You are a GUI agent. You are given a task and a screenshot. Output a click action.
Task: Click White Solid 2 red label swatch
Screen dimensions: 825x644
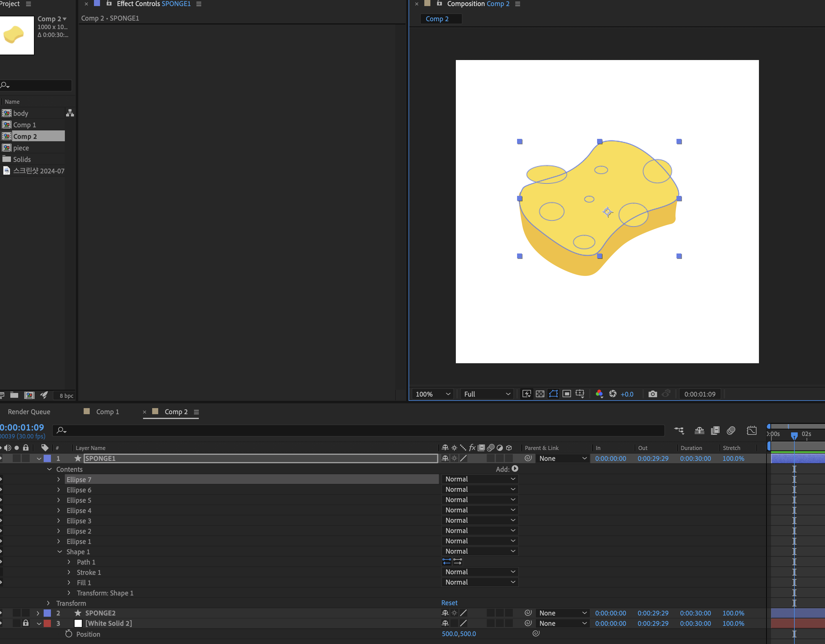click(x=47, y=623)
